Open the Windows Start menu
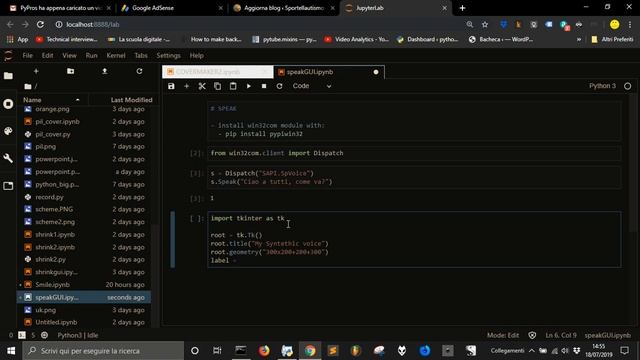Viewport: 640px width, 360px height. point(11,351)
